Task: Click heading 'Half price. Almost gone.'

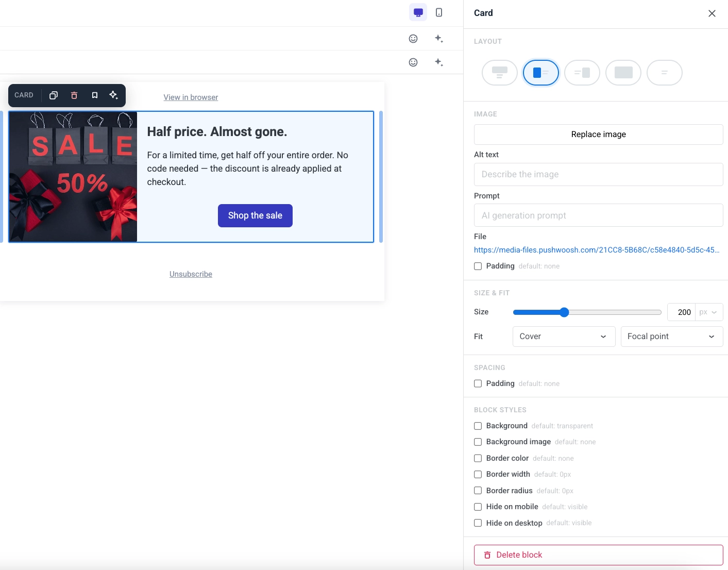Action: tap(217, 132)
